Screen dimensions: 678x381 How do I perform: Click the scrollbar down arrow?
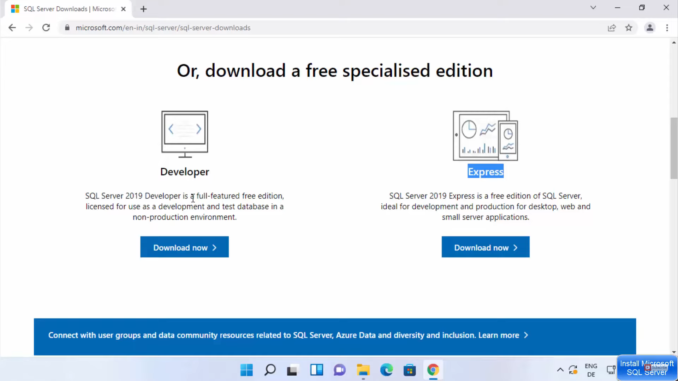point(674,352)
